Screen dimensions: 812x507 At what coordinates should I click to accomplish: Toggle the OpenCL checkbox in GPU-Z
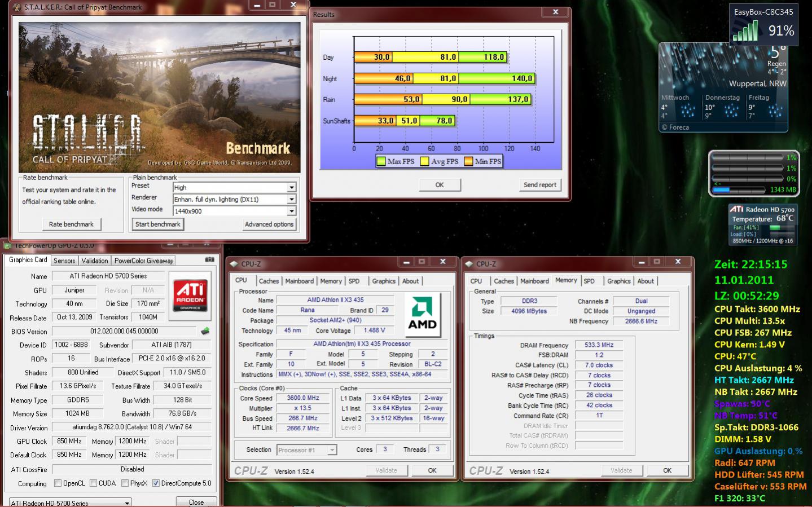click(x=58, y=483)
